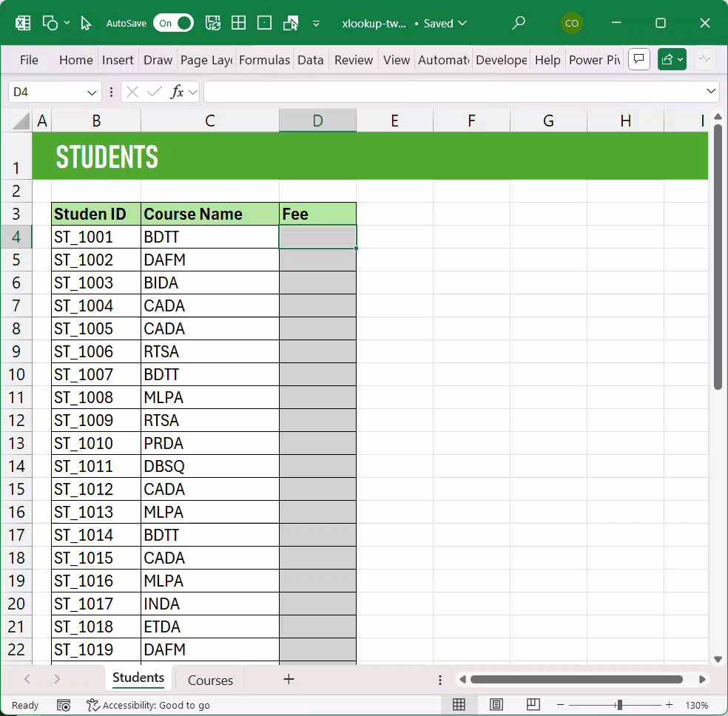This screenshot has width=728, height=716.
Task: Open the Comments pane icon
Action: point(638,60)
